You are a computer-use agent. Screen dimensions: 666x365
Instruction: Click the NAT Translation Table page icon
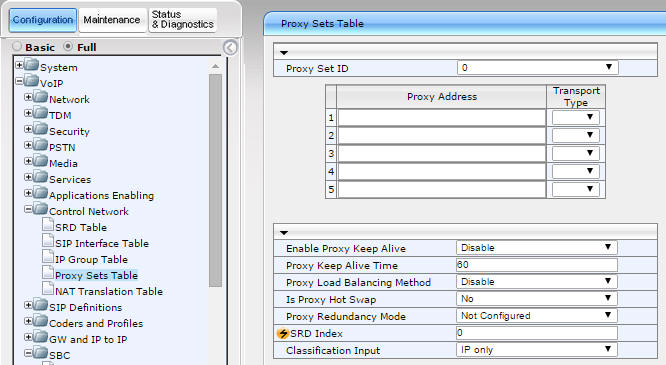pos(48,289)
